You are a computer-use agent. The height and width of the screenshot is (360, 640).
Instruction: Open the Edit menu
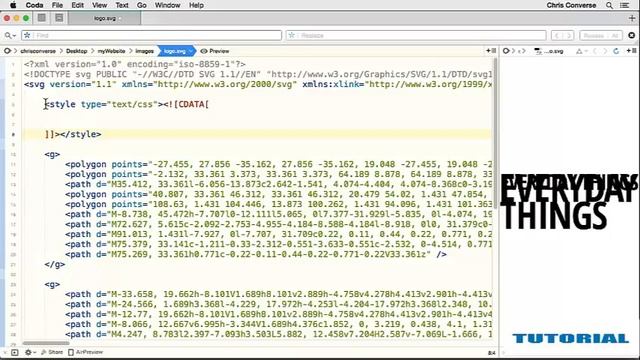tap(77, 5)
